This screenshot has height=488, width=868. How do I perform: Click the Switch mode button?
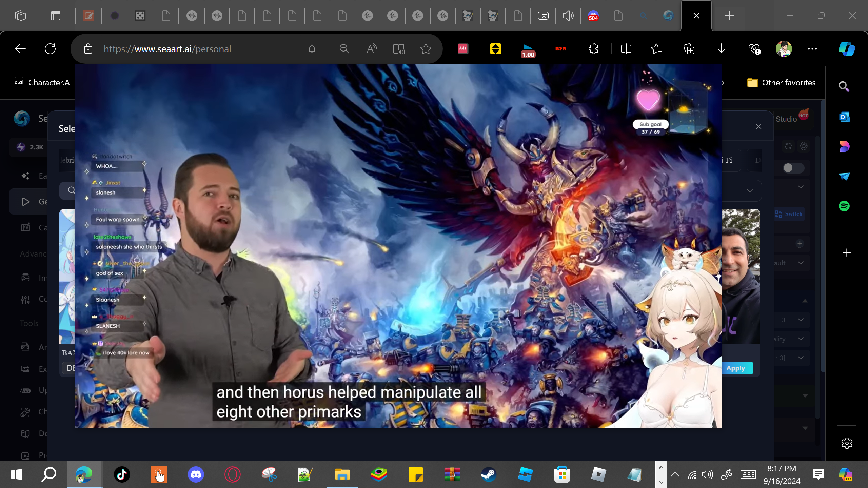(789, 214)
